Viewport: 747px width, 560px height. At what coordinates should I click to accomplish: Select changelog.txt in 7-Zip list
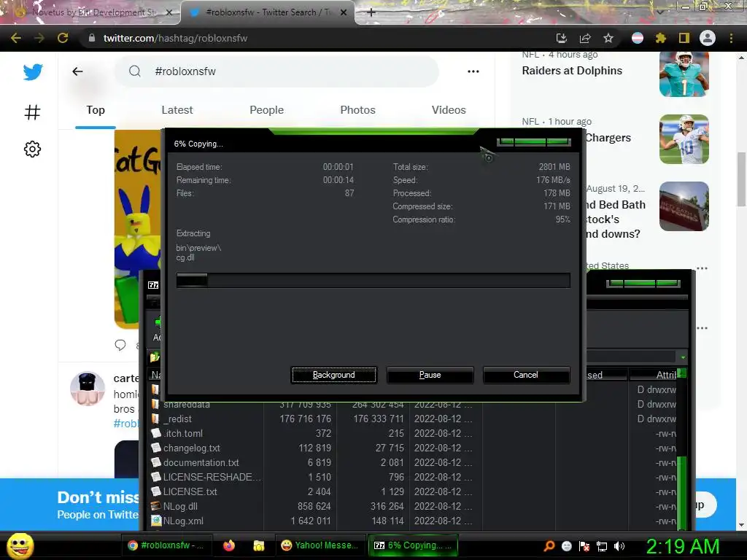[192, 448]
